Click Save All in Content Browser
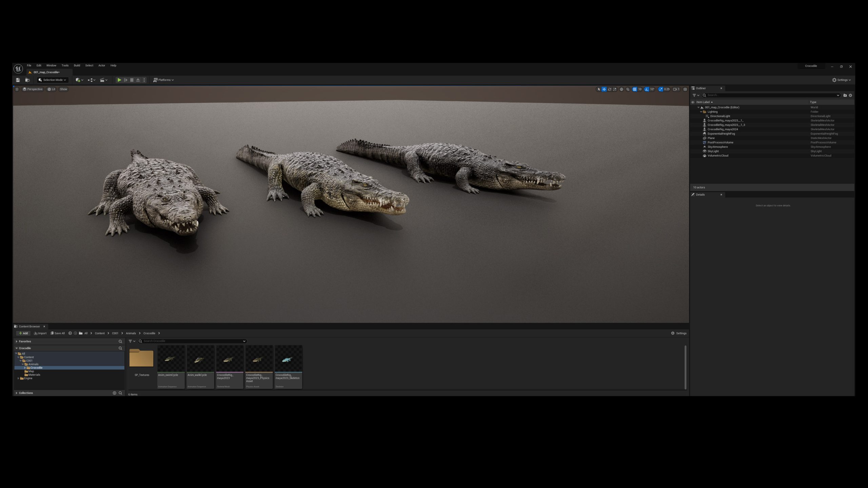Screen dimensions: 868x488 coord(58,333)
